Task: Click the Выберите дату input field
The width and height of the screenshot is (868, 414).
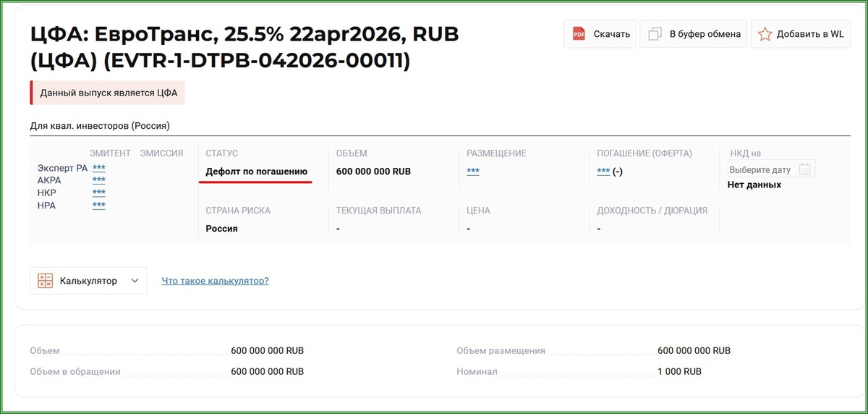Action: (771, 169)
